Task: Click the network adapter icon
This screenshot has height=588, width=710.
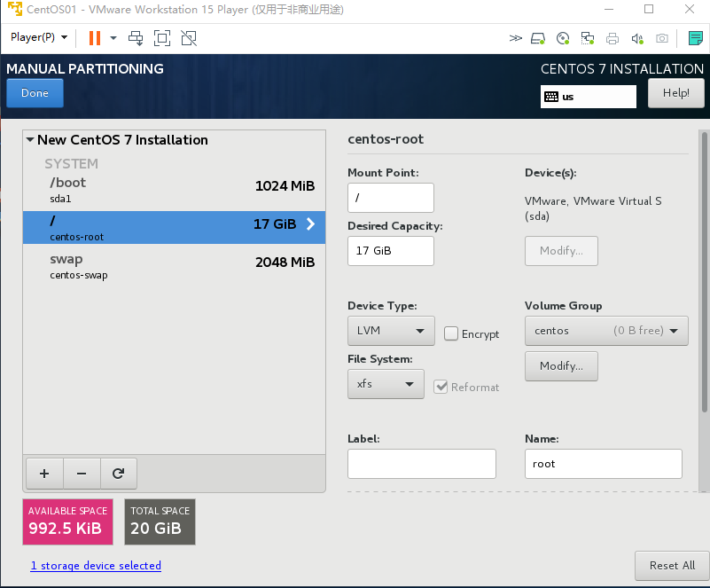Action: (x=587, y=38)
